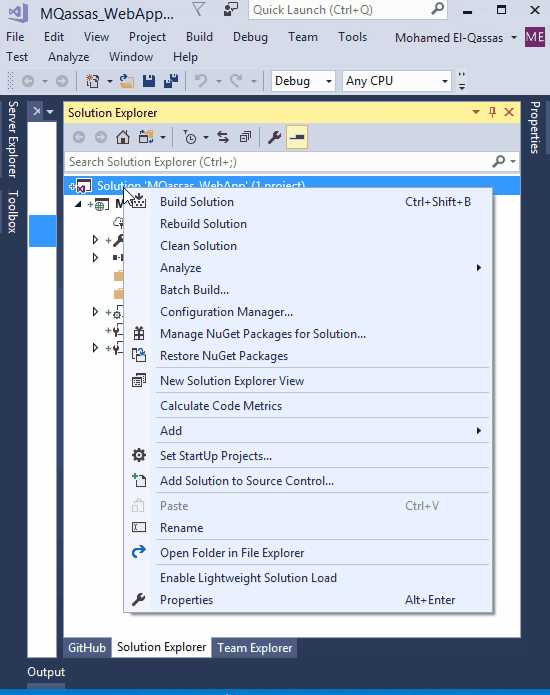Screen dimensions: 550x695
Task: Open the Toolbox side tab
Action: point(12,211)
